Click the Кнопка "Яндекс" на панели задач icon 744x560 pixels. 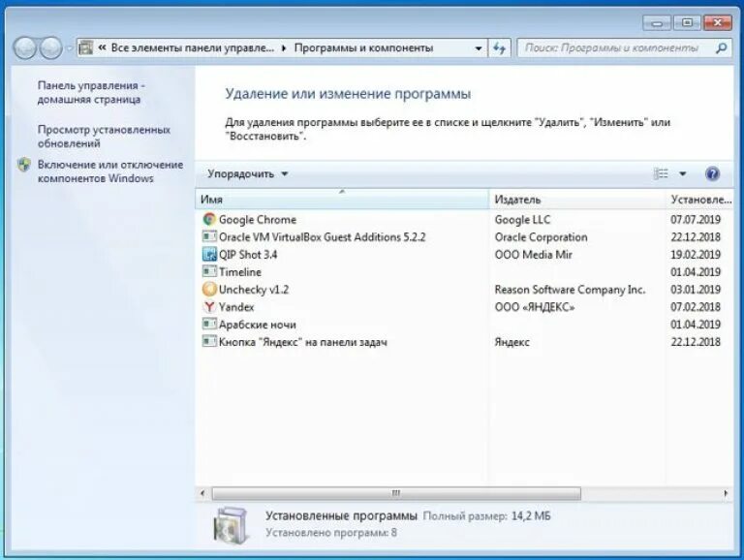(x=209, y=341)
